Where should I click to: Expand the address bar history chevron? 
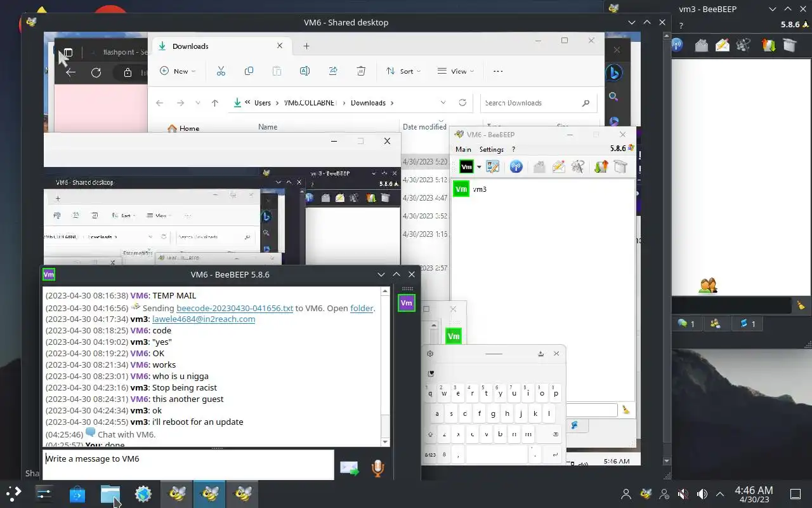coord(443,102)
